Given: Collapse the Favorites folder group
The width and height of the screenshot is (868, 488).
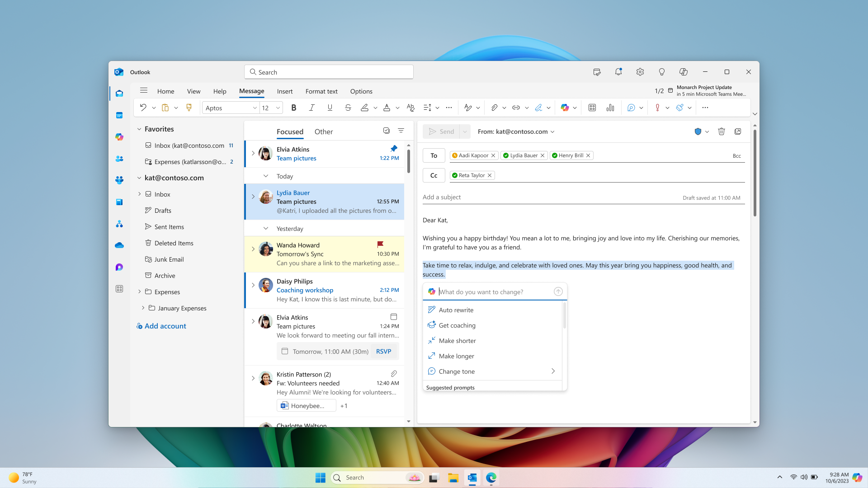Looking at the screenshot, I should pos(139,129).
